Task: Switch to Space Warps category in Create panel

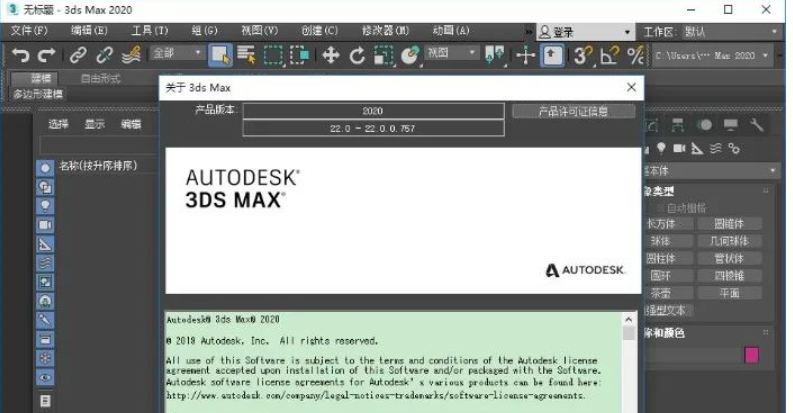Action: click(716, 148)
